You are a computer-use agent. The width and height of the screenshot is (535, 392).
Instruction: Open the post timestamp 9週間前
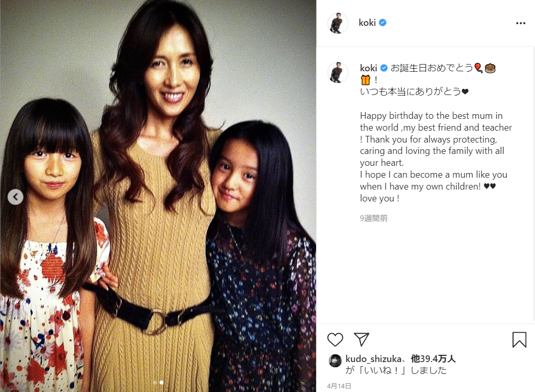point(373,218)
